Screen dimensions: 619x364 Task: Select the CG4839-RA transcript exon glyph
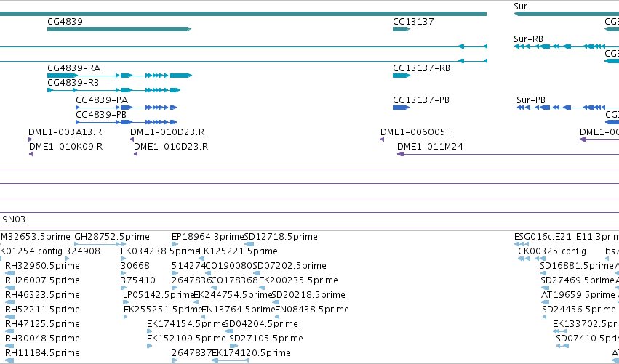[119, 76]
